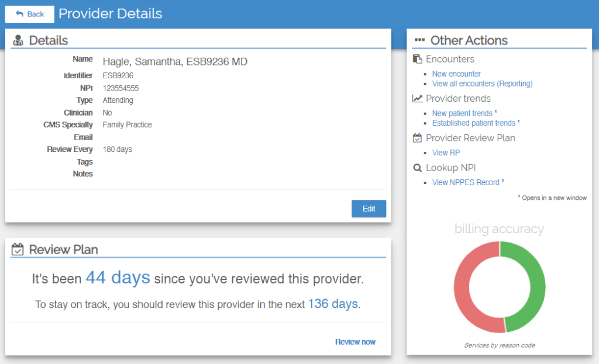Screen dimensions: 599x364
Task: Go back using the Back button
Action: pos(30,14)
